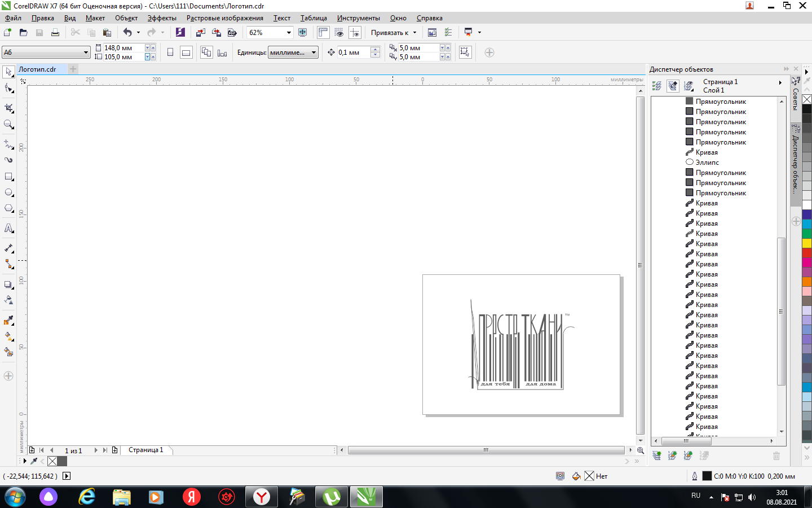Open Object Manager flyout options arrow

pyautogui.click(x=780, y=82)
